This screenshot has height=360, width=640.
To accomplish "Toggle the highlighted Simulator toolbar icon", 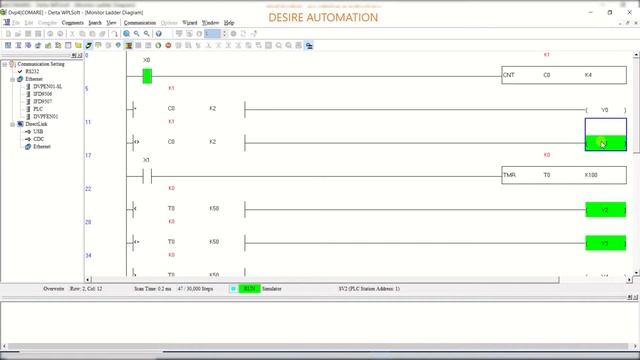I will [x=88, y=45].
